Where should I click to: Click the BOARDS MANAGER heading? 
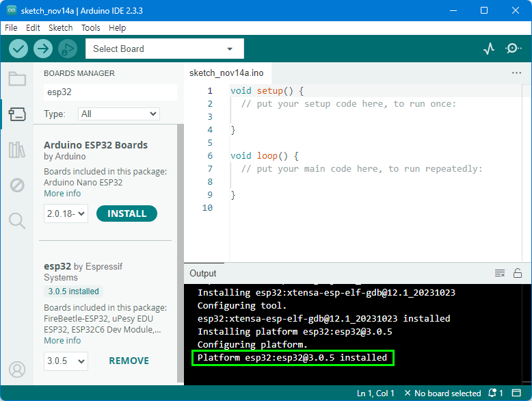(79, 73)
